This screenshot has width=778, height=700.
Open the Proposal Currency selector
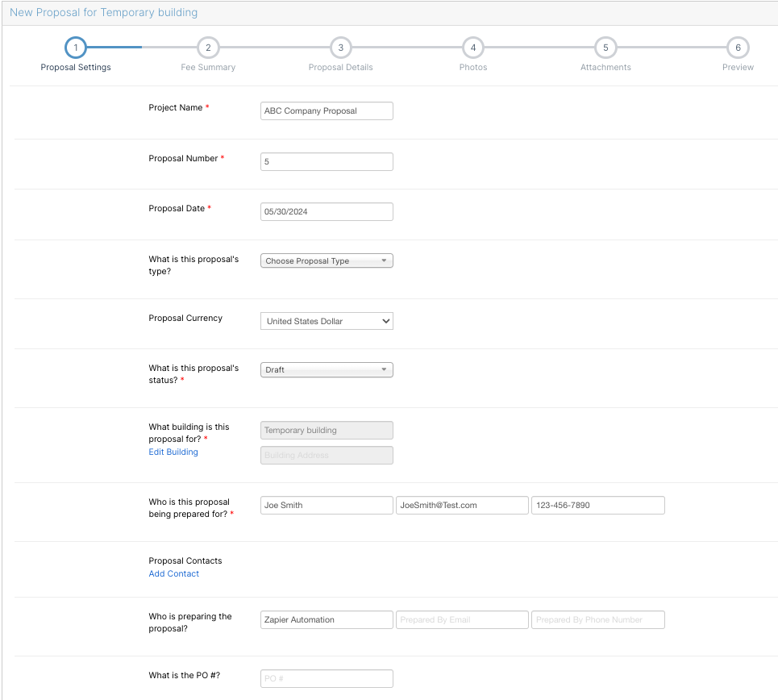point(326,320)
